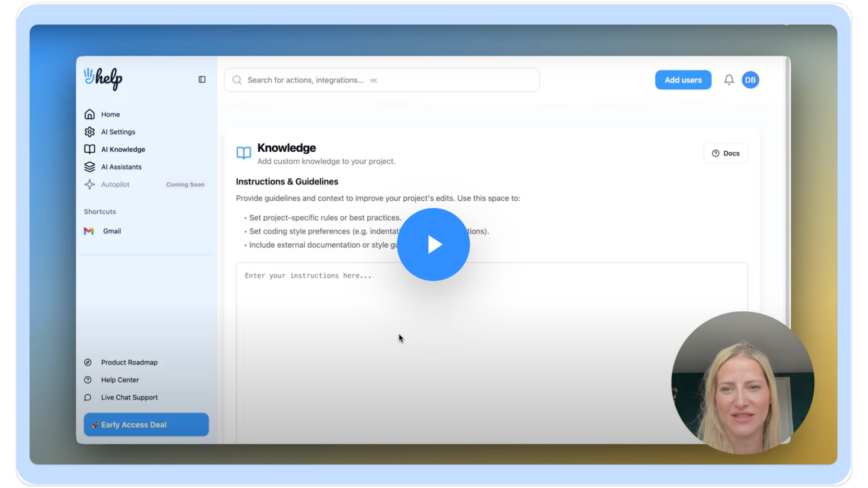The height and width of the screenshot is (488, 868).
Task: Open the Product Roadmap link
Action: coord(129,362)
